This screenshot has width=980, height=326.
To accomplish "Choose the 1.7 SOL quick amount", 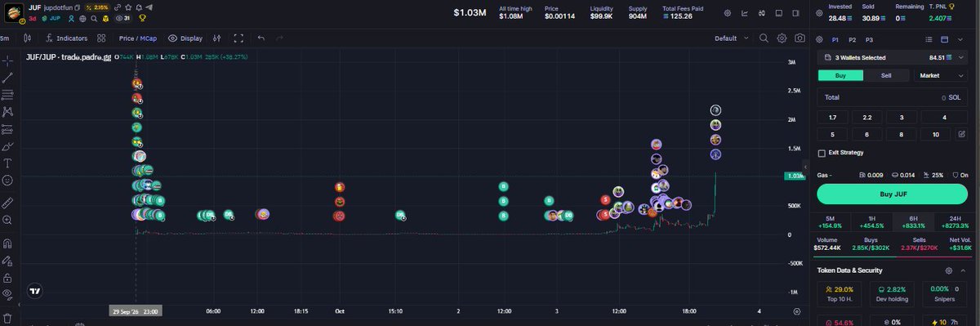I will [x=832, y=118].
